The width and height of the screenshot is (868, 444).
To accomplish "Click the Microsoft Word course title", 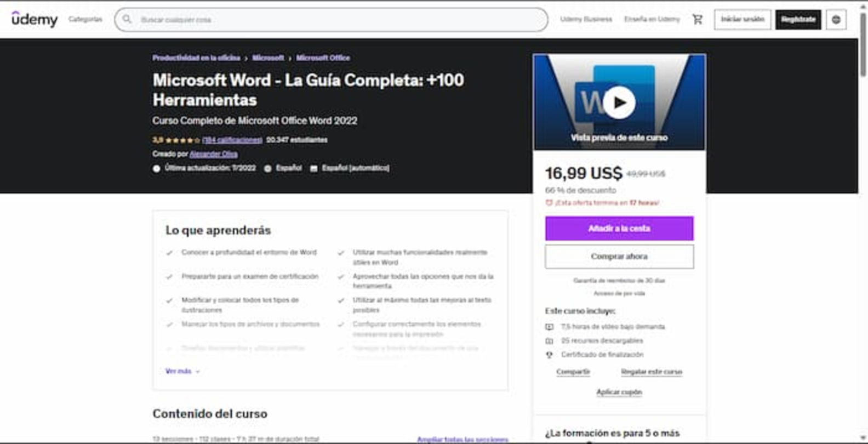I will coord(309,90).
